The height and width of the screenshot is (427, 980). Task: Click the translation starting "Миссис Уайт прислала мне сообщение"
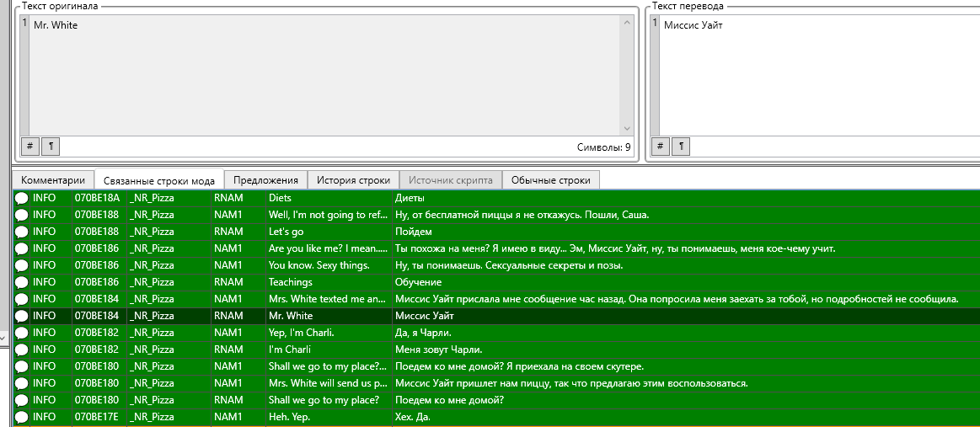677,299
